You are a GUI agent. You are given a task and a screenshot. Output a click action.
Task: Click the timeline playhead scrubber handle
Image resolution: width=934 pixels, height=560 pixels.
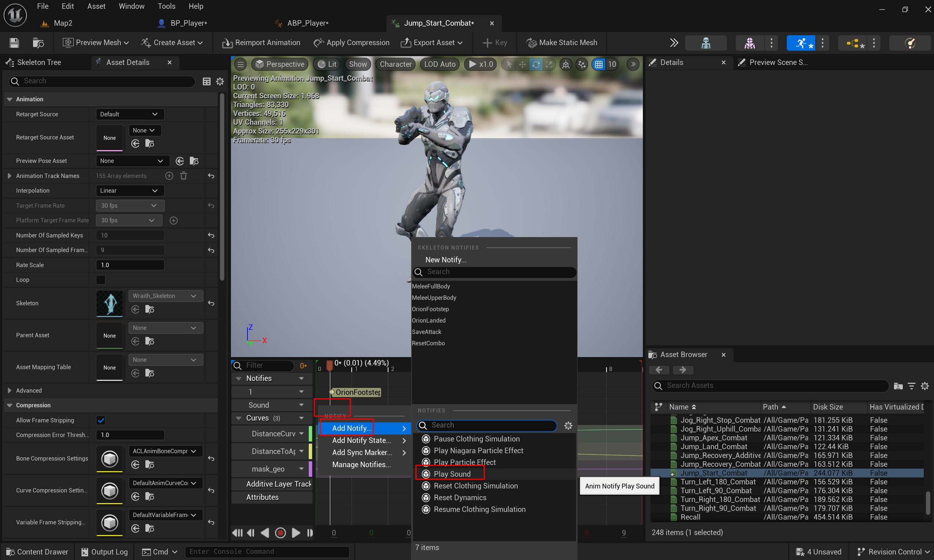330,365
